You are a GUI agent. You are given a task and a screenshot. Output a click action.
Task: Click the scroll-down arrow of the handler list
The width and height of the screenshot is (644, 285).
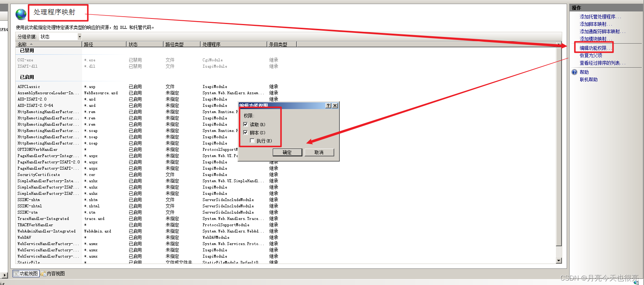tap(559, 261)
